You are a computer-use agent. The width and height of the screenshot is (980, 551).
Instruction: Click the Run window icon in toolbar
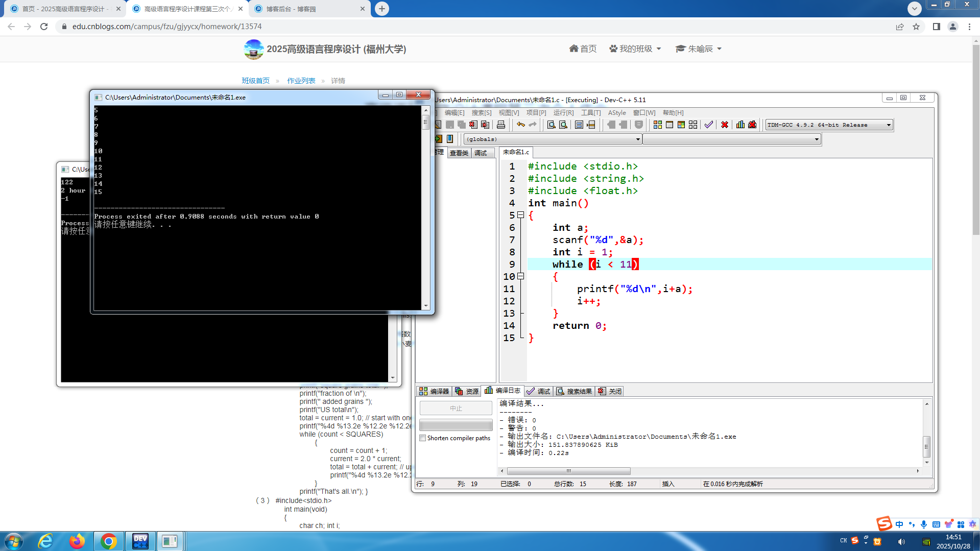(x=670, y=125)
